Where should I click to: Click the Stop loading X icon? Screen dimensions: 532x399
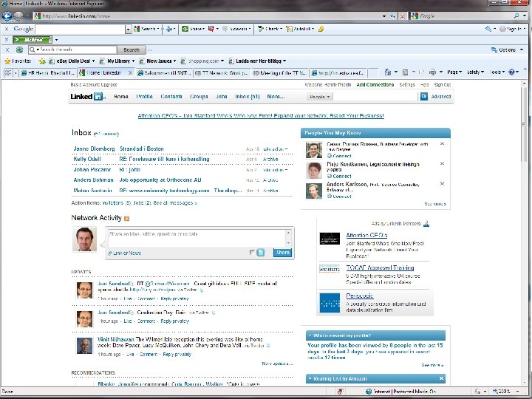[403, 16]
